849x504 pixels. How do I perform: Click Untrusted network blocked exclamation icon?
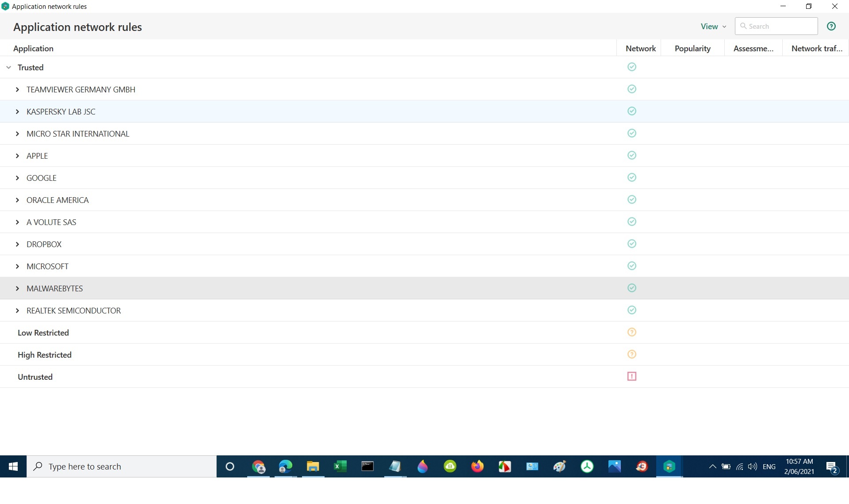pos(632,376)
